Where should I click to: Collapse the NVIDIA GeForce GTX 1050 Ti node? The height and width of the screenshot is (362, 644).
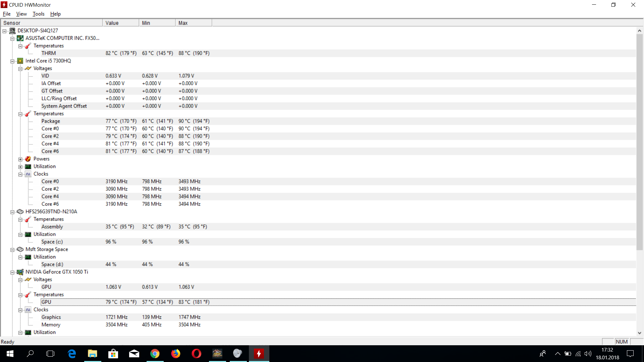point(12,272)
